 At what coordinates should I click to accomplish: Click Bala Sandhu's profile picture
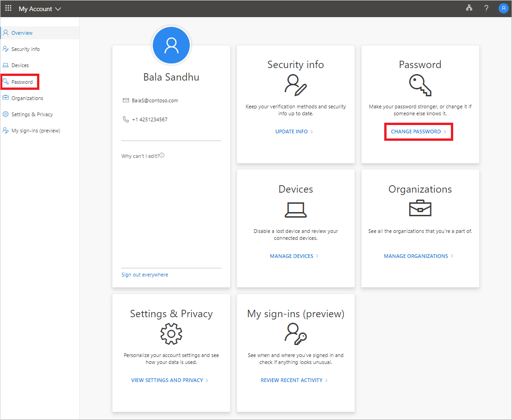[171, 45]
